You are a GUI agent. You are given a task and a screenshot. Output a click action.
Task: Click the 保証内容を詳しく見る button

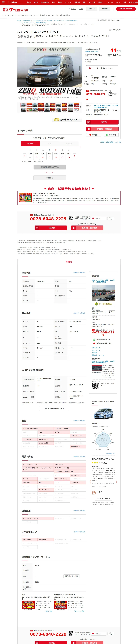click(x=71, y=576)
